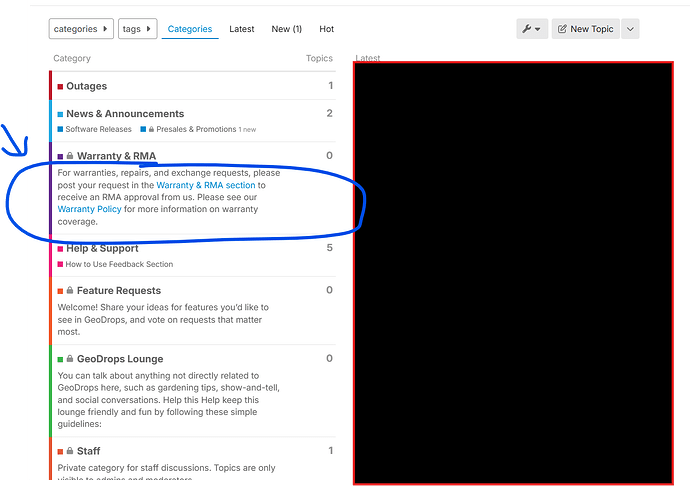Open the Outages category
690x486 pixels.
coord(86,86)
